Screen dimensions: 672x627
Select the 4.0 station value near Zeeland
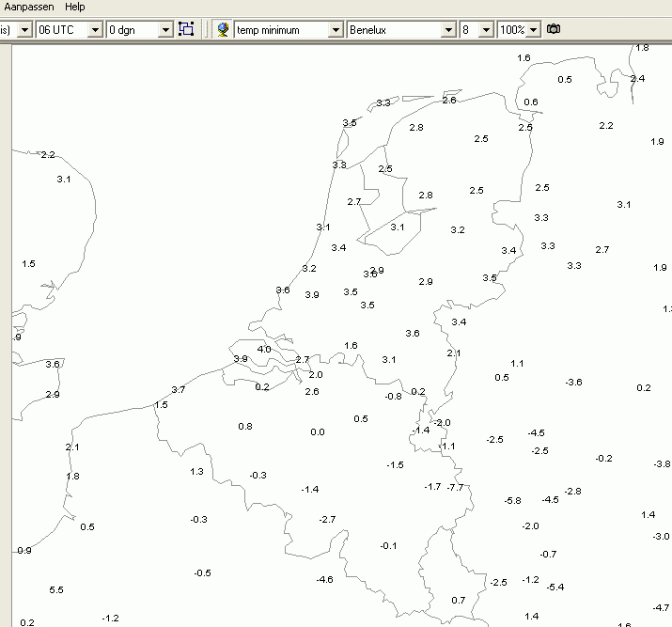(x=264, y=350)
